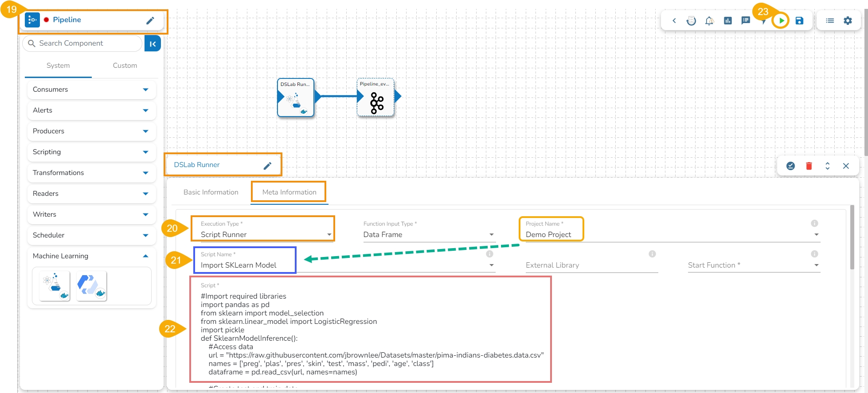Screen dimensions: 868x393
Task: Expand the Readers component group
Action: pyautogui.click(x=91, y=194)
